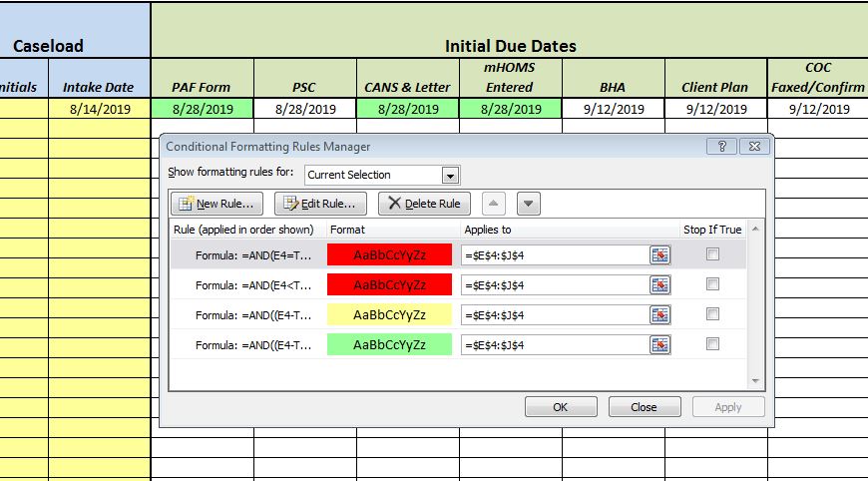
Task: Select yellow format preview swatch
Action: pos(390,315)
